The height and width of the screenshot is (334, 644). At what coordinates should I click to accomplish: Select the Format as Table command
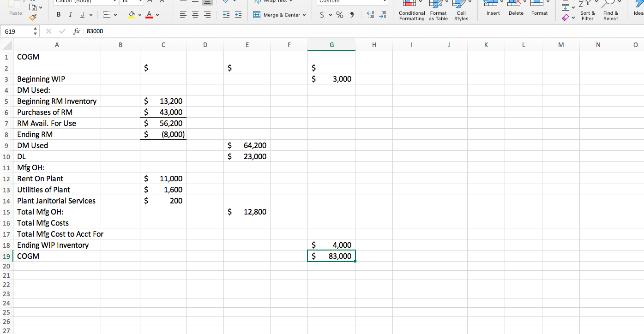click(438, 11)
